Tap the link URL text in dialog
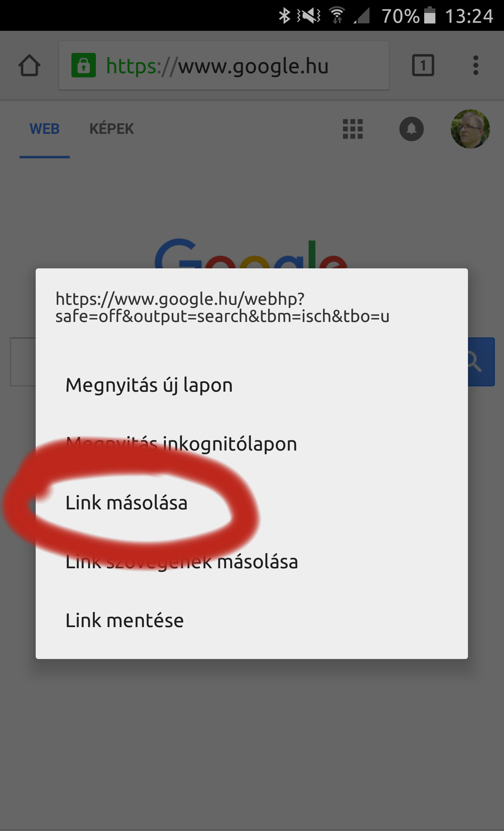 pos(222,308)
